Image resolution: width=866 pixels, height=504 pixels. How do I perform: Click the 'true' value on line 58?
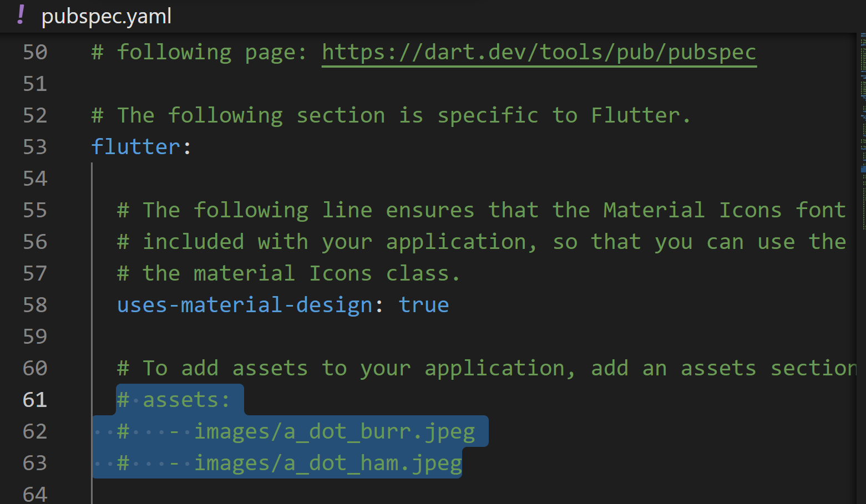point(424,305)
